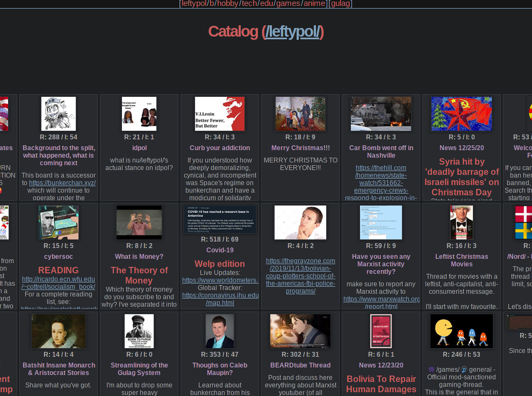Image resolution: width=532 pixels, height=396 pixels.
Task: Open the marxwatch.org report link
Action: point(382,299)
